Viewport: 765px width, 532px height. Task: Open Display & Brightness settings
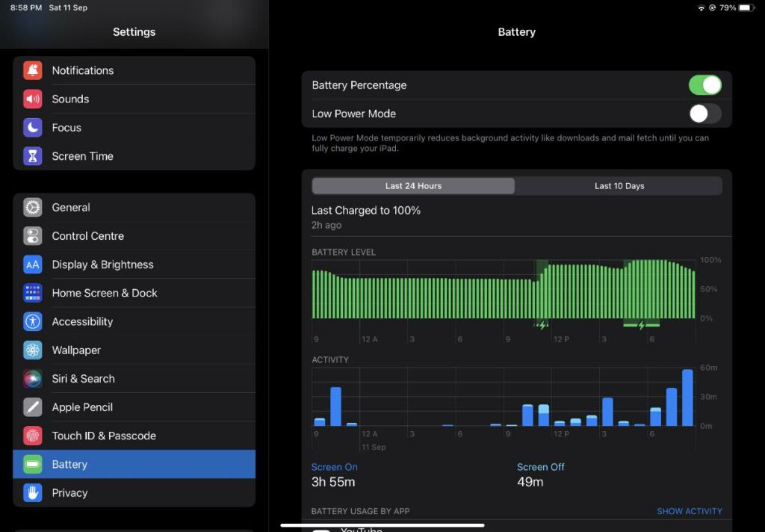tap(102, 265)
